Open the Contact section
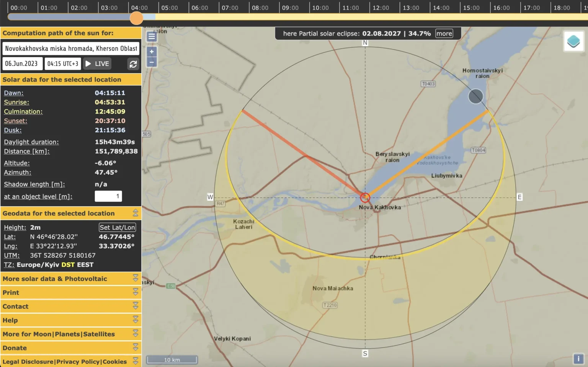Screen dimensions: 588x367 click(135, 307)
